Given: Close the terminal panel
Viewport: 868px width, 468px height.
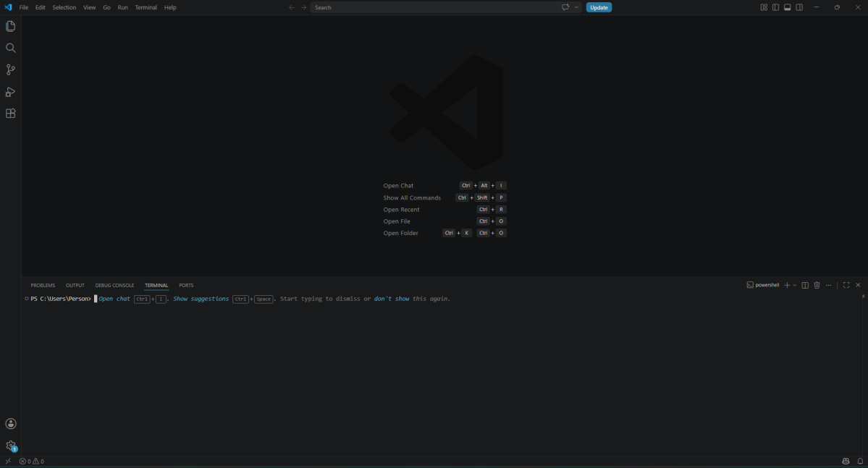Looking at the screenshot, I should (x=858, y=285).
